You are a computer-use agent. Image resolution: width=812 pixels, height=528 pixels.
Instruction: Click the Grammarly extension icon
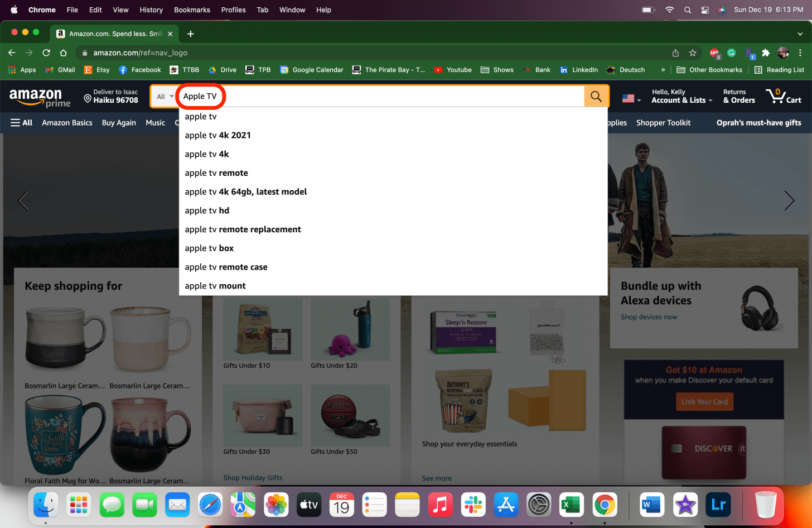click(x=731, y=52)
